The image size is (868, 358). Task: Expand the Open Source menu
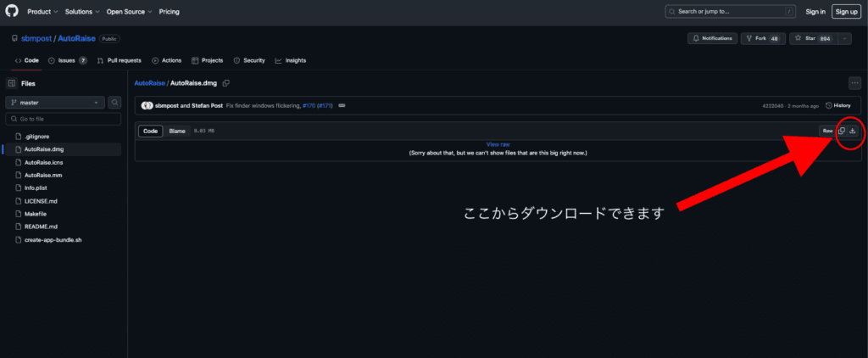tap(129, 12)
